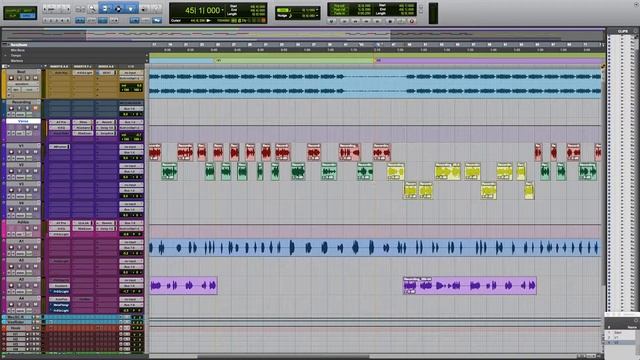Record-enable the Beat track
The height and width of the screenshot is (360, 640).
pyautogui.click(x=11, y=78)
